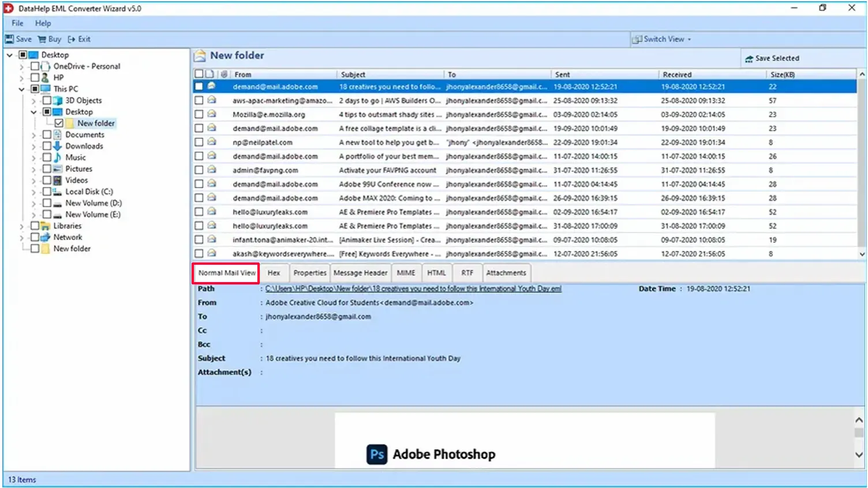
Task: Switch to the Properties tab
Action: tap(309, 273)
